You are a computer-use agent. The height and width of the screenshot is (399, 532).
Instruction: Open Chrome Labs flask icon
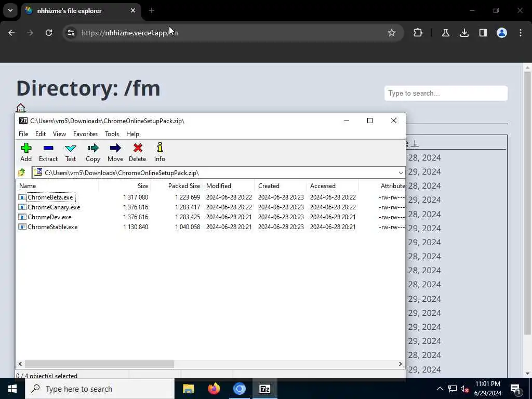point(445,33)
